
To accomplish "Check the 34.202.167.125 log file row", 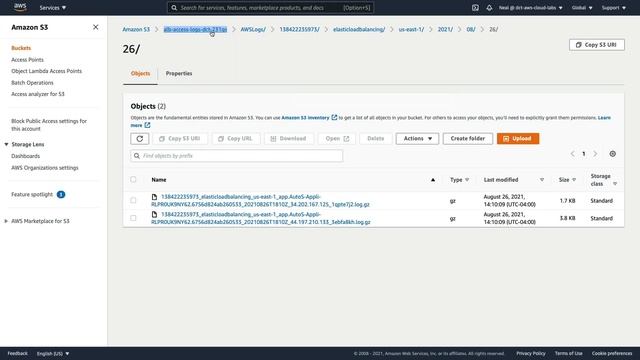I will (x=133, y=200).
